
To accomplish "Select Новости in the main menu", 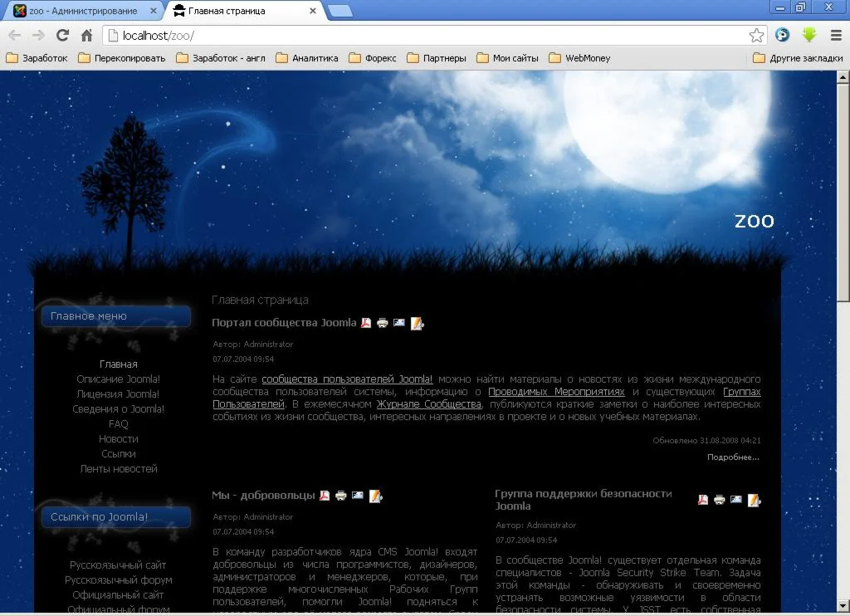I will tap(119, 438).
